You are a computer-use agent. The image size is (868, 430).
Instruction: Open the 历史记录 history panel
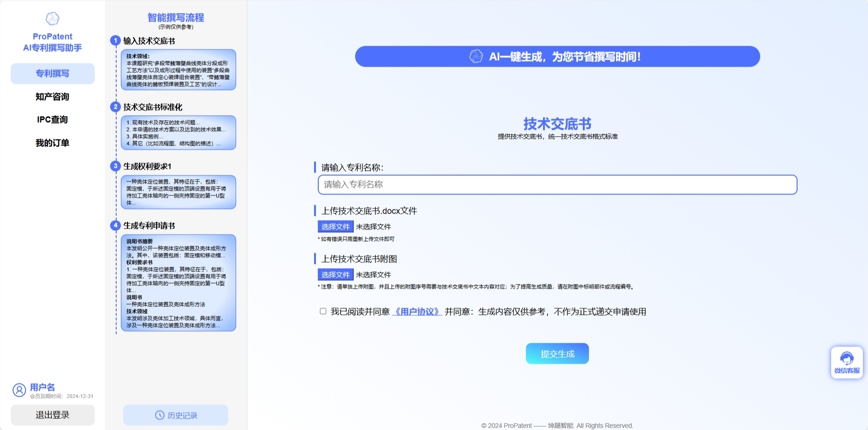coord(175,415)
